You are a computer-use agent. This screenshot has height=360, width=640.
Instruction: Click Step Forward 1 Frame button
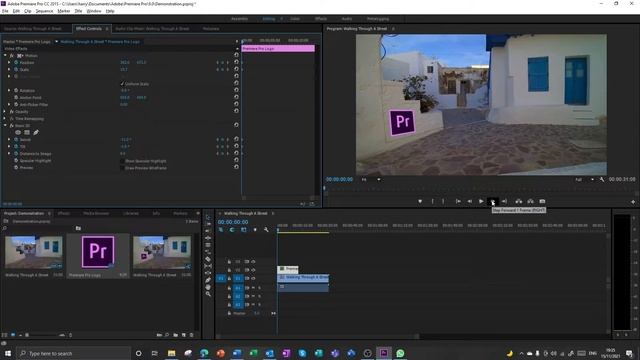[493, 201]
